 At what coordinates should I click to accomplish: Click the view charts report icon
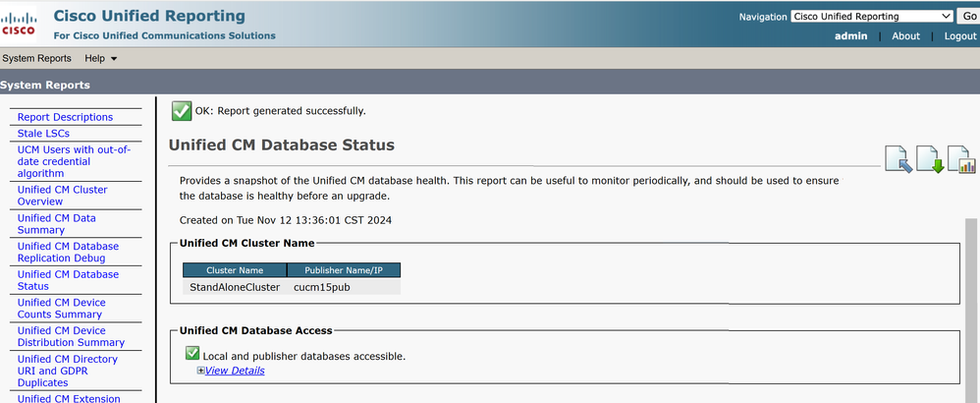(x=961, y=159)
